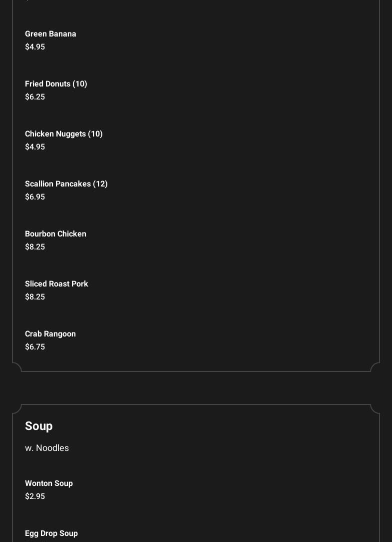This screenshot has width=392, height=542.
Task: Click the $4.95 price below Chicken Nuggets
Action: 35,147
